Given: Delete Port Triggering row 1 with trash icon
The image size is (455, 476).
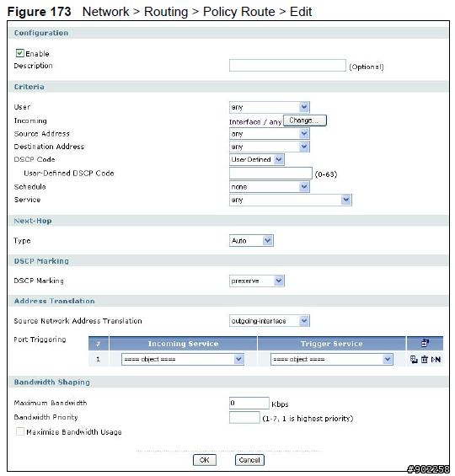Looking at the screenshot, I should [x=425, y=360].
